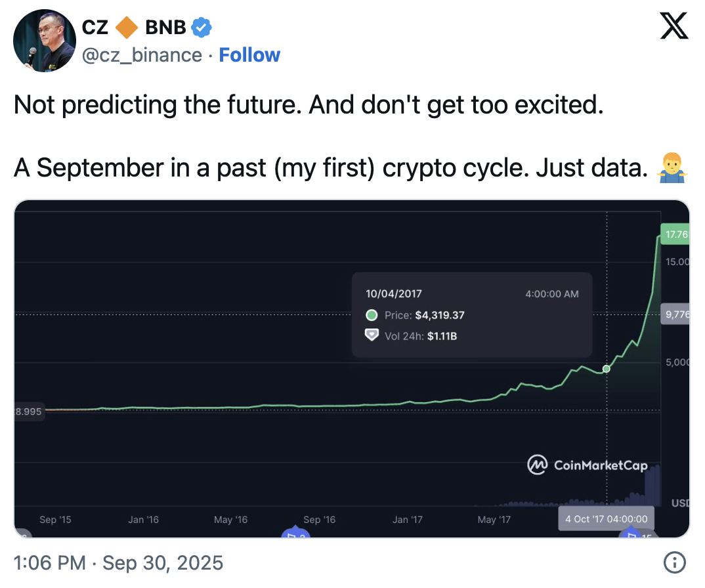Viewport: 705px width, 588px height.
Task: Click the blue verified badge
Action: 202,28
